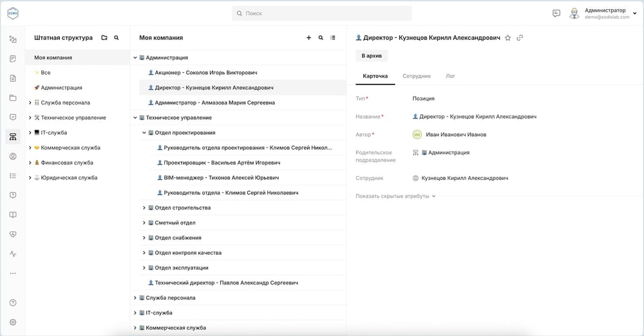
Task: Expand Коммерческая служба in left tree
Action: pos(30,148)
